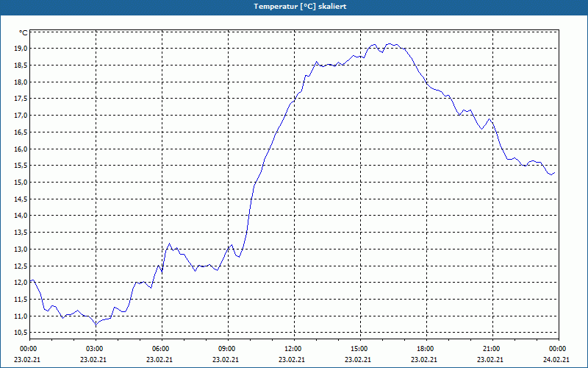
Task: Choose the '18:00' x-axis label
Action: 426,349
